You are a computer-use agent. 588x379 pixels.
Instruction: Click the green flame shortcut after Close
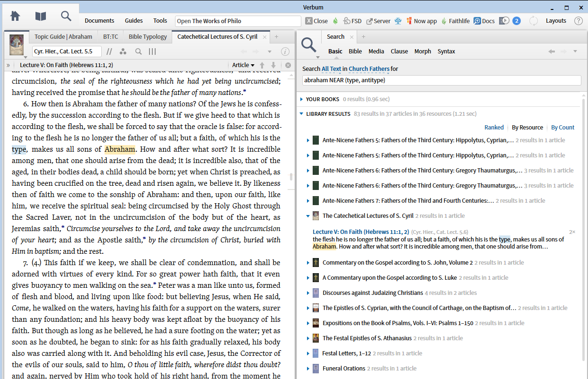tap(335, 21)
